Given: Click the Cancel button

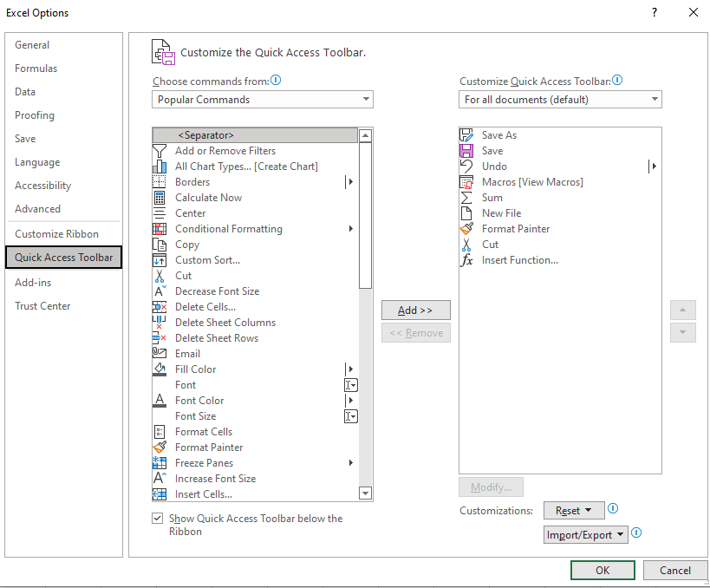Looking at the screenshot, I should tap(674, 570).
